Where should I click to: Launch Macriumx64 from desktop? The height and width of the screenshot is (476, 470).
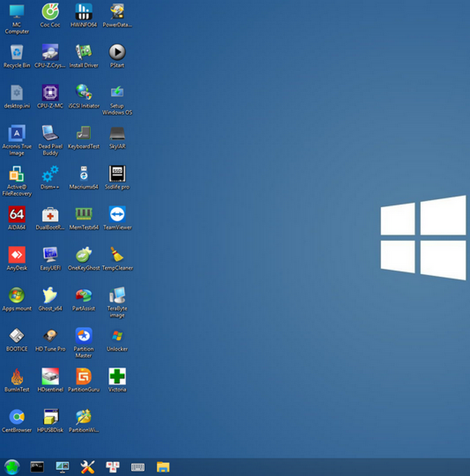coord(84,178)
